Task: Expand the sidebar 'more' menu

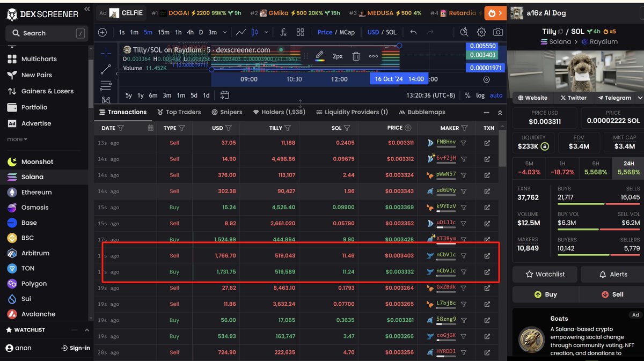Action: (17, 139)
